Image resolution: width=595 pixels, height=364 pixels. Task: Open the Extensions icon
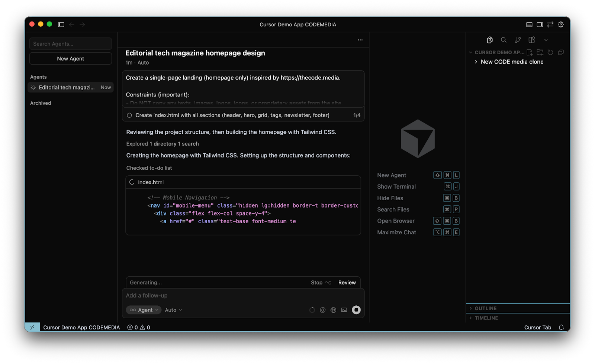532,40
